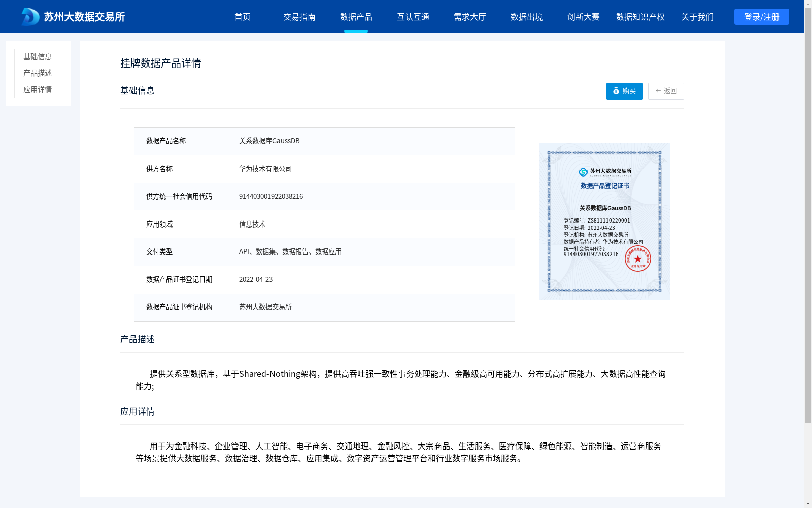Navigate to 需求大厅
Viewport: 812px width, 508px height.
click(470, 17)
